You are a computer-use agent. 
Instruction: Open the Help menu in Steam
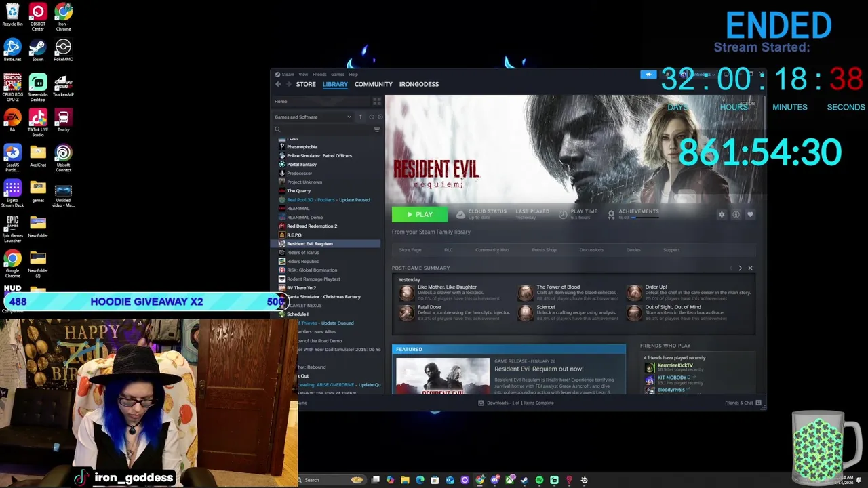tap(353, 75)
